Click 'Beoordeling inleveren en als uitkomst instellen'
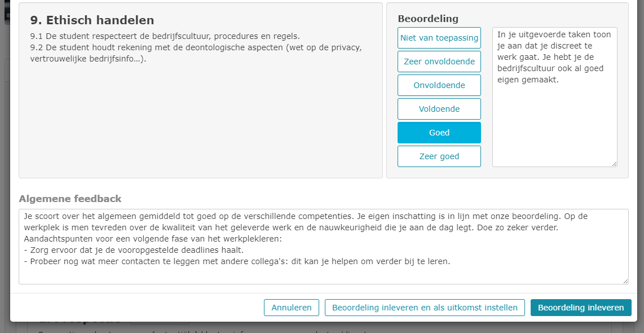The width and height of the screenshot is (644, 333). coord(425,308)
